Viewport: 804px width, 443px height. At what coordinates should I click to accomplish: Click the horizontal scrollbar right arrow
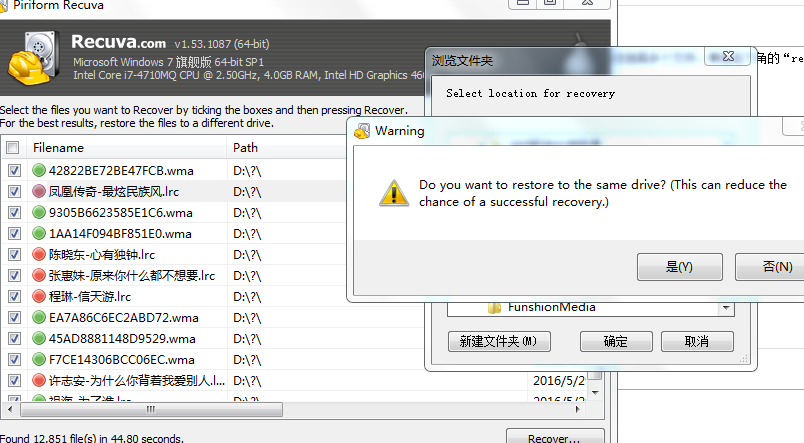[x=578, y=409]
